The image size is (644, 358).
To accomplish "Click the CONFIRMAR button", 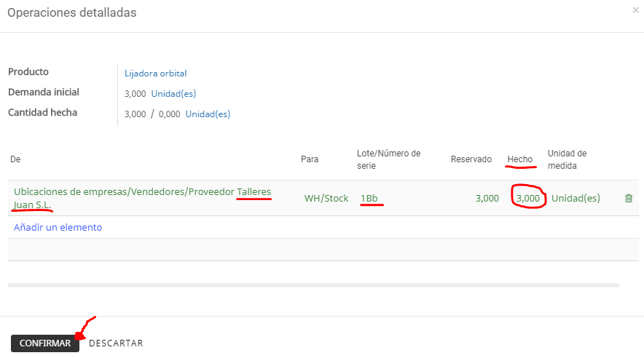I will click(45, 343).
